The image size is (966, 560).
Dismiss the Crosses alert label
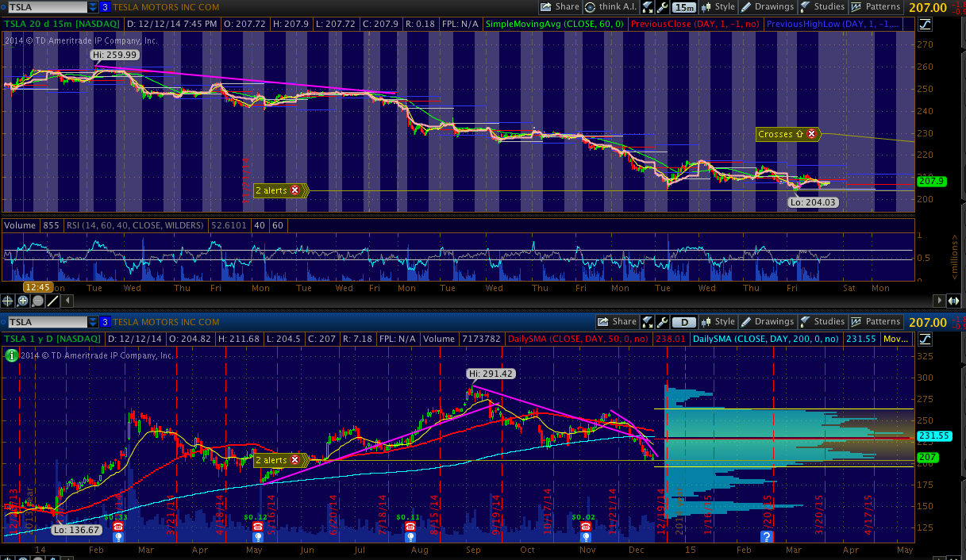click(x=811, y=134)
